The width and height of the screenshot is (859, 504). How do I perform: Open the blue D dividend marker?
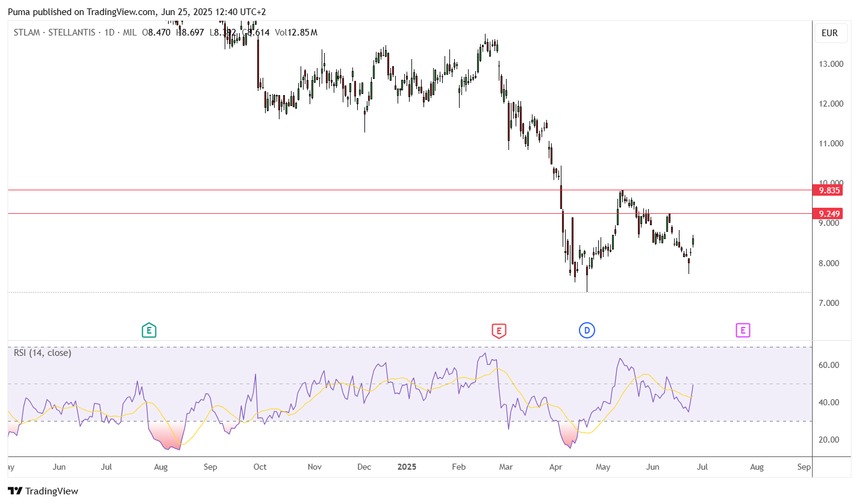(587, 330)
